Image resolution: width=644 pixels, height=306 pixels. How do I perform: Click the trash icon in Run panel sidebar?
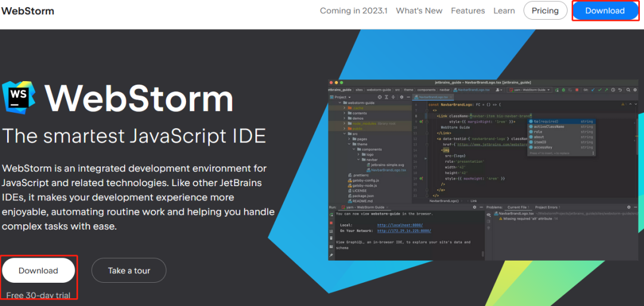(x=331, y=238)
